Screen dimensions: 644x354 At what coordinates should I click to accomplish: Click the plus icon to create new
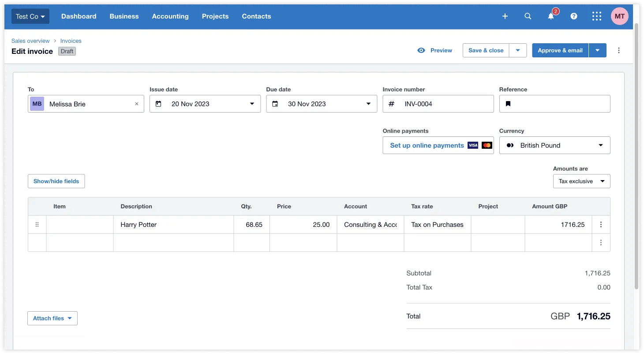click(505, 16)
